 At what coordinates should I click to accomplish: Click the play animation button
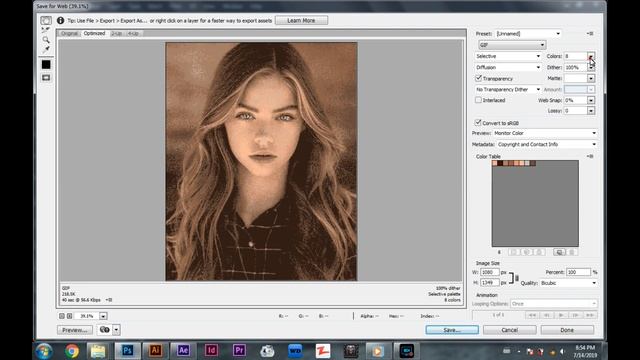coord(561,315)
